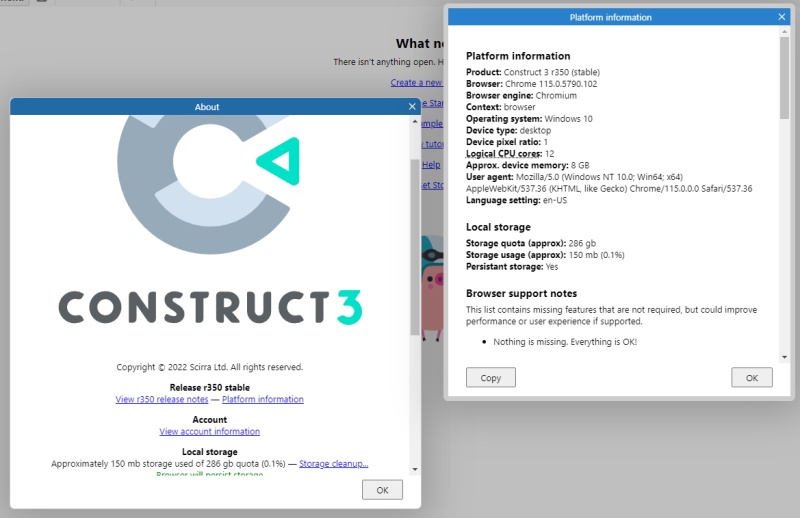Click the About dialog scroll up arrow

415,122
